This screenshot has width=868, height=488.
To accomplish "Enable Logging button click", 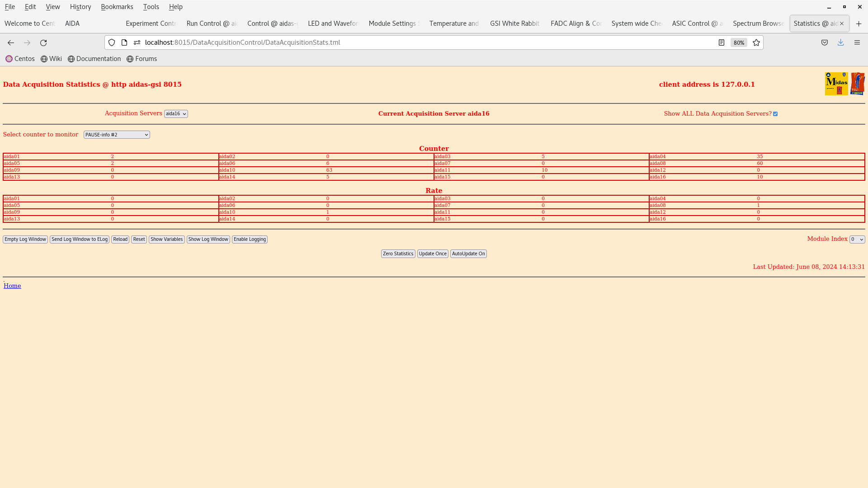I will 250,239.
